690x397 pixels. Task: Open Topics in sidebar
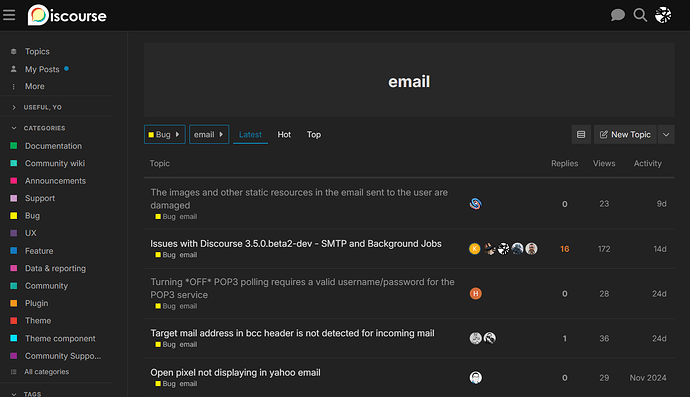tap(37, 51)
